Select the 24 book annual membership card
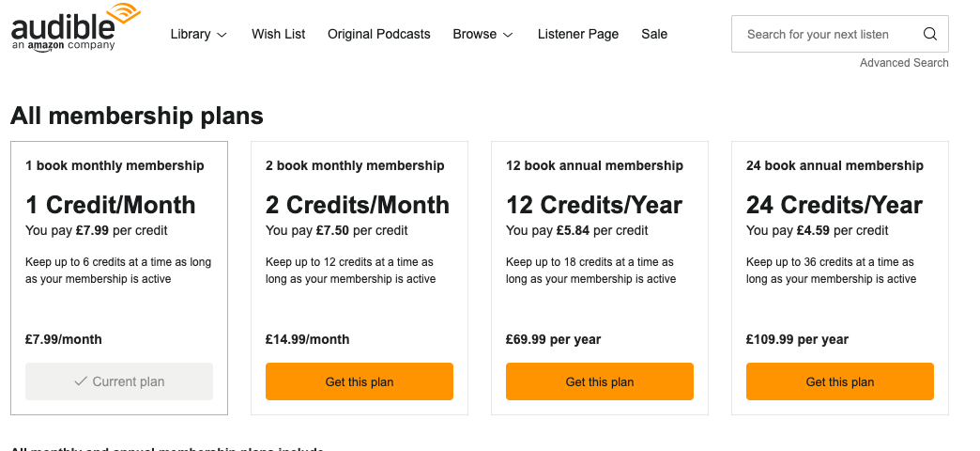Screen dimensions: 980x451 [840, 282]
